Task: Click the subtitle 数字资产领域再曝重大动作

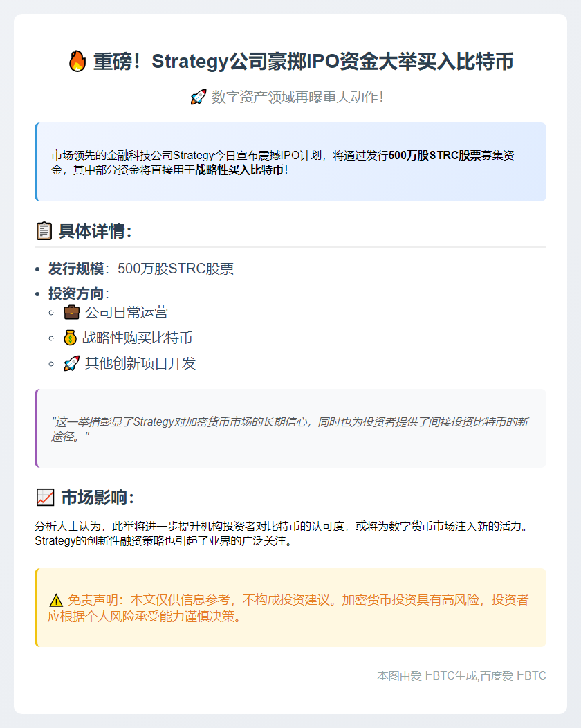Action: point(297,98)
